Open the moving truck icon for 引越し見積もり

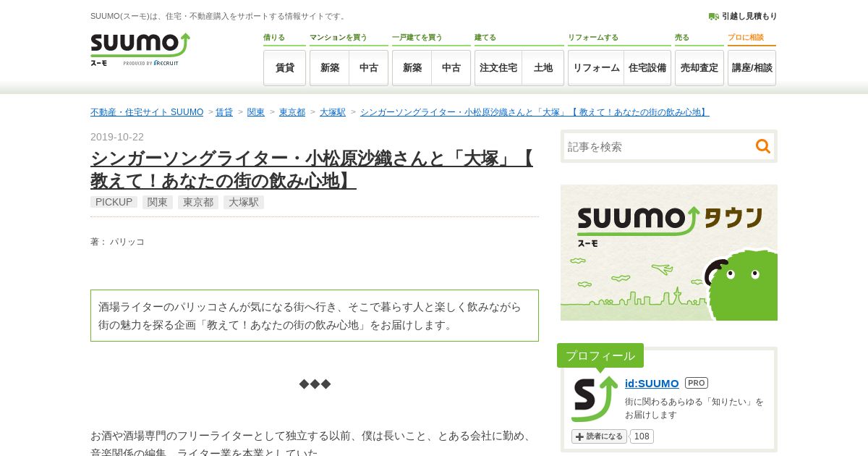pos(713,16)
